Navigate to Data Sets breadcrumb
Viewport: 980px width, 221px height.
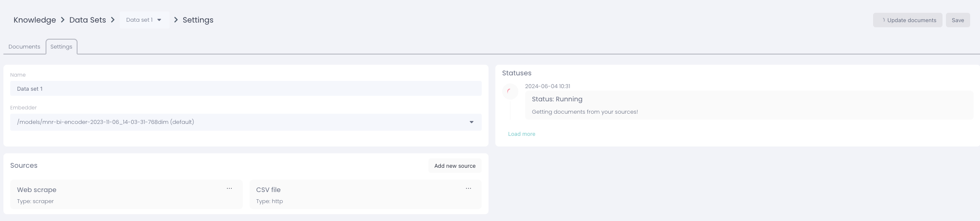click(87, 20)
